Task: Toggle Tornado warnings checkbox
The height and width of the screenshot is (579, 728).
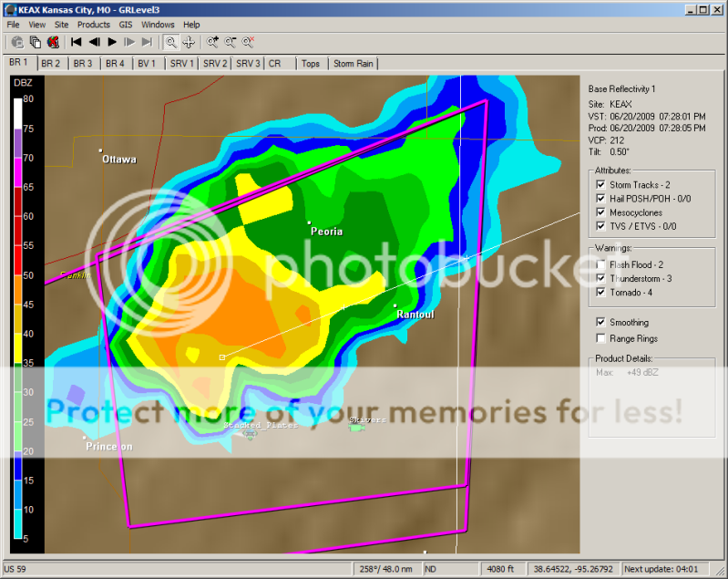Action: pyautogui.click(x=600, y=293)
